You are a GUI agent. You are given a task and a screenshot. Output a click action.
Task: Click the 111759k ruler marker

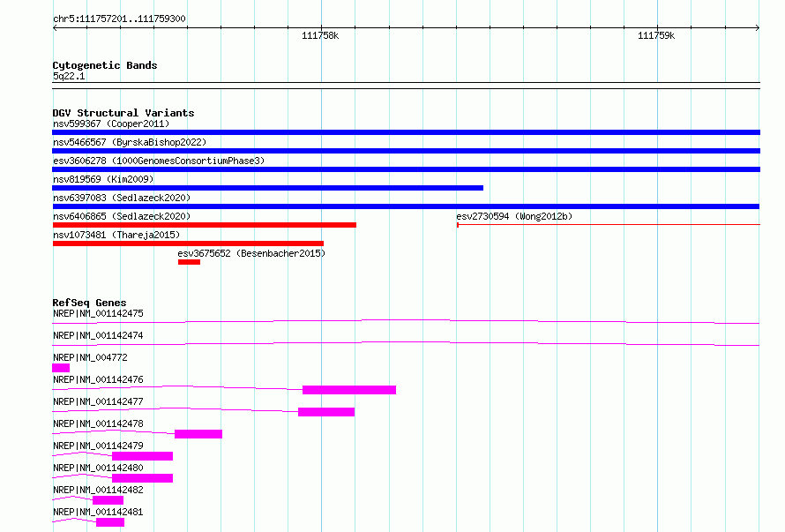[x=656, y=35]
